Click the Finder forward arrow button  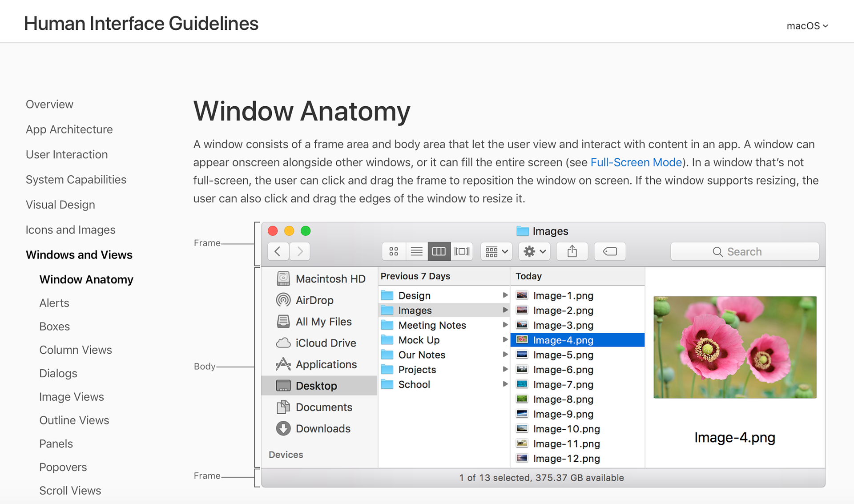click(x=300, y=251)
